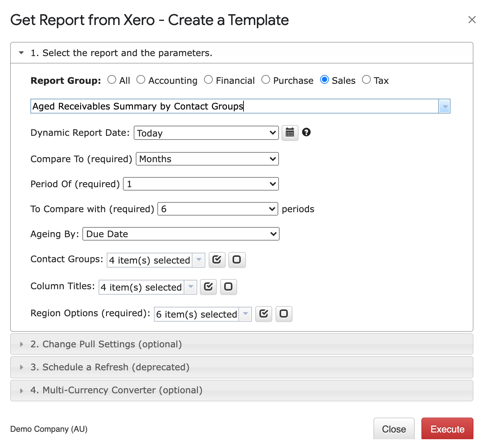Image resolution: width=491 pixels, height=448 pixels.
Task: Click the Close button
Action: click(x=394, y=429)
